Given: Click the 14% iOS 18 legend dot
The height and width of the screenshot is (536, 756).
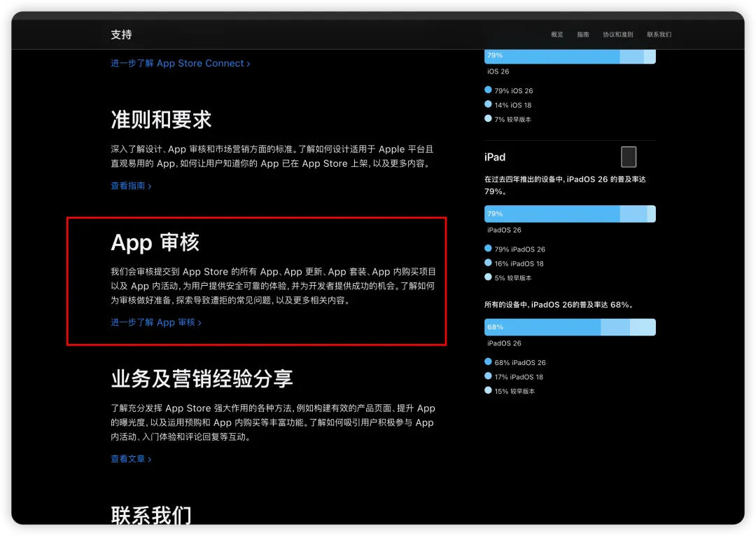Looking at the screenshot, I should click(x=488, y=104).
